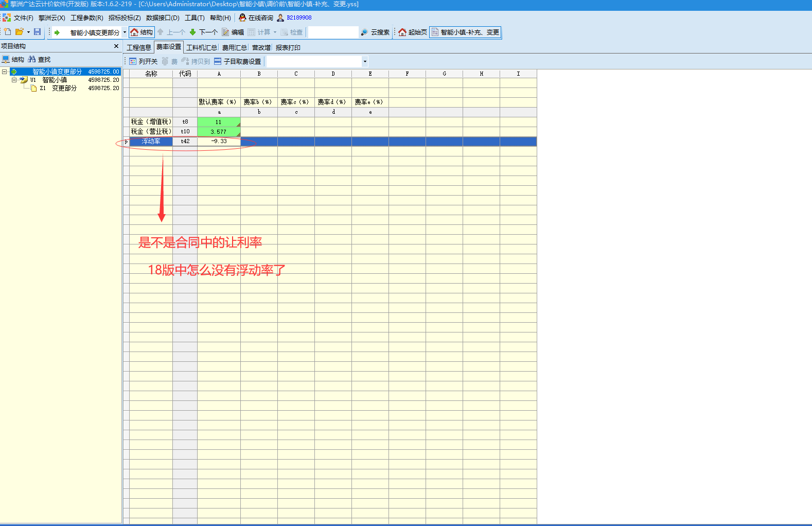The width and height of the screenshot is (812, 526).
Task: Select the 智能小镇变更部分 root tree row
Action: click(65, 72)
